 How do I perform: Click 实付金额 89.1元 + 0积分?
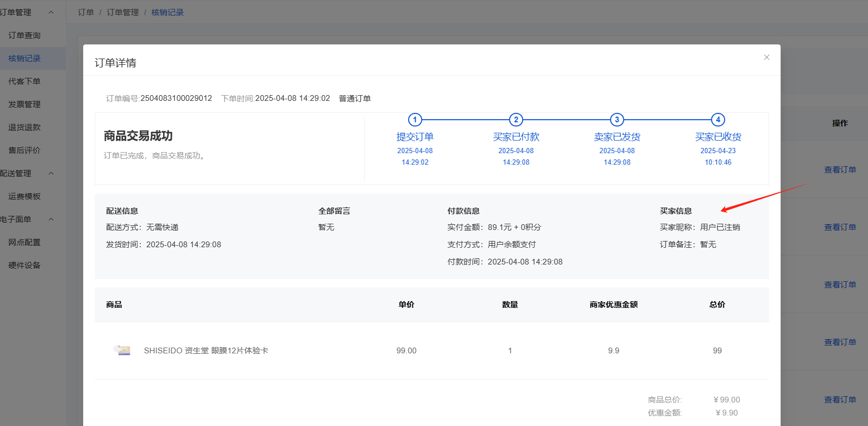[x=494, y=227]
